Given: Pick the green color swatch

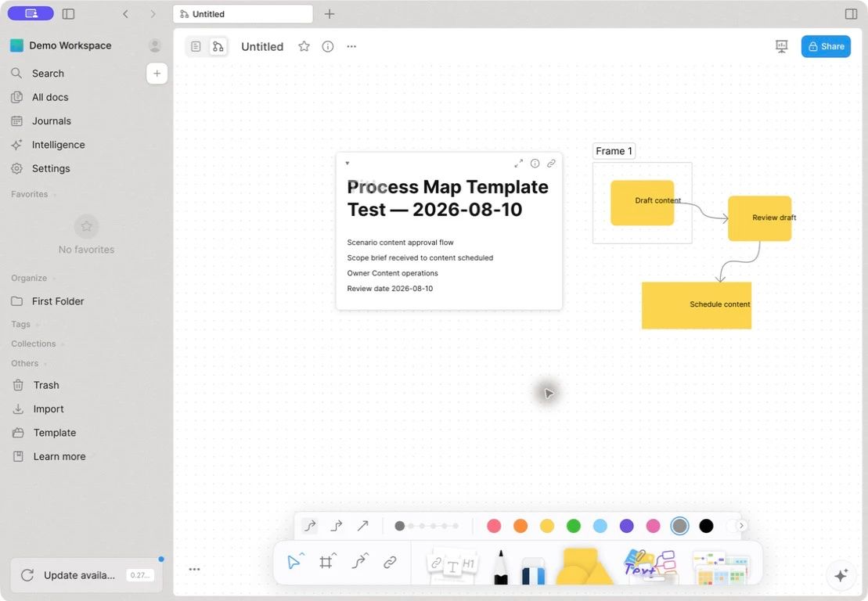Looking at the screenshot, I should click(574, 526).
